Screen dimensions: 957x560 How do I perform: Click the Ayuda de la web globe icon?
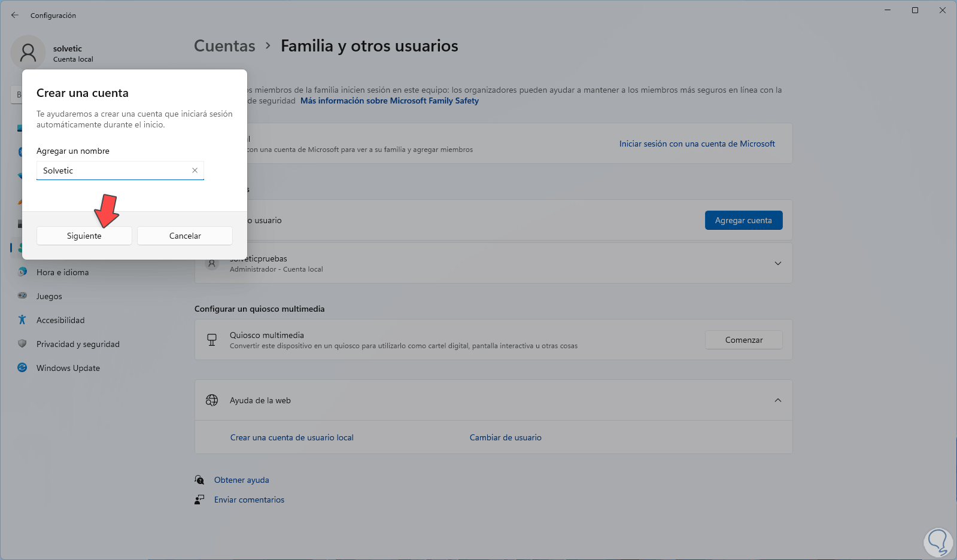coord(212,400)
